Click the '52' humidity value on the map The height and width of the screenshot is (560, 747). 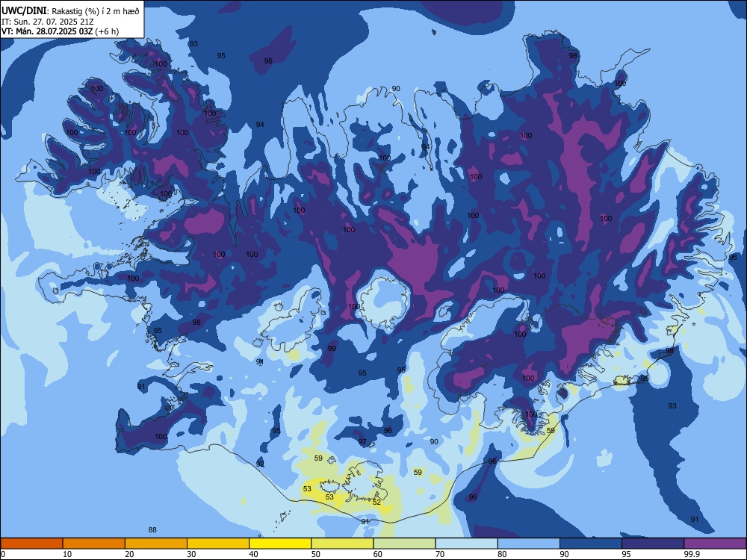pos(376,502)
